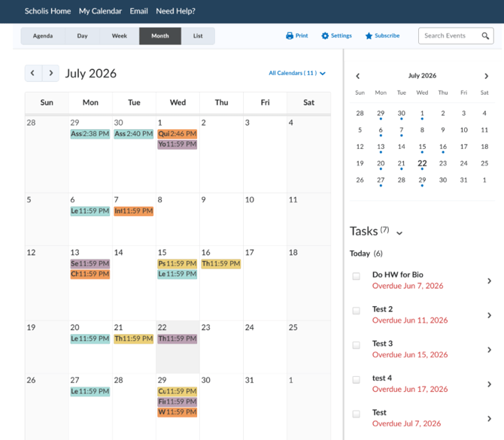Open Ch 11:59 PM event on July 13
This screenshot has height=440, width=504.
pyautogui.click(x=90, y=275)
